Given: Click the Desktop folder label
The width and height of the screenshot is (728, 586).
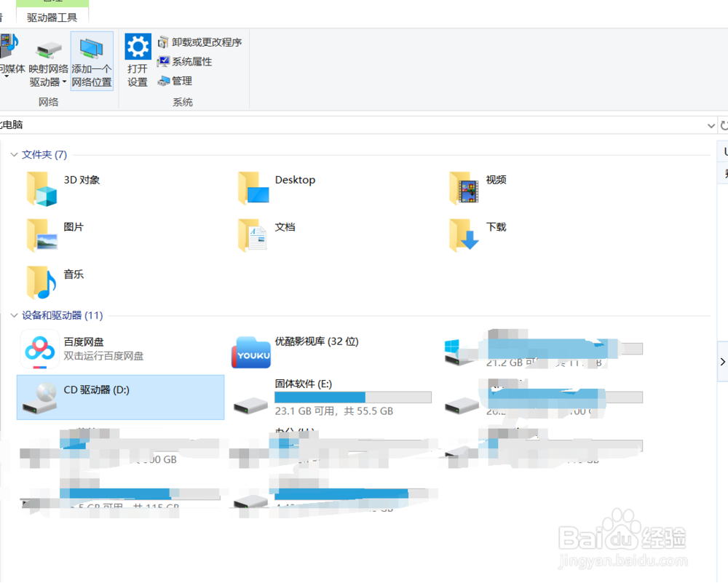Looking at the screenshot, I should coord(295,180).
